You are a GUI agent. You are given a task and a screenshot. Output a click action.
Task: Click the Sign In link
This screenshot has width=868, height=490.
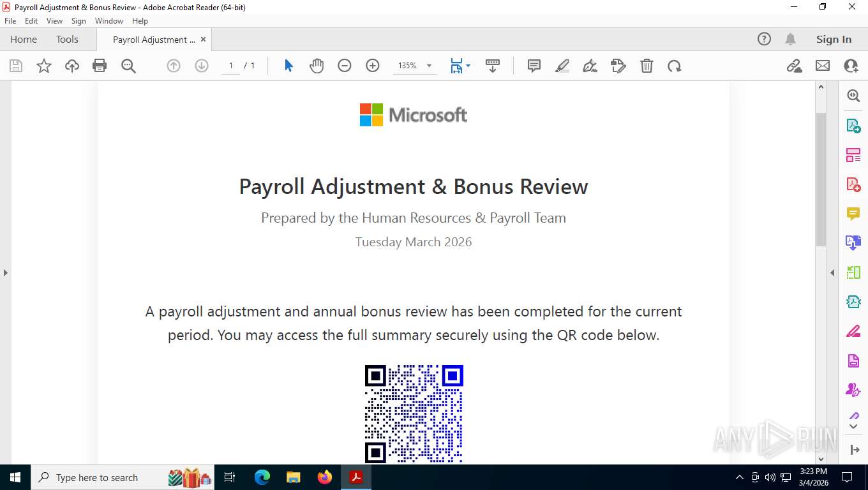point(834,39)
